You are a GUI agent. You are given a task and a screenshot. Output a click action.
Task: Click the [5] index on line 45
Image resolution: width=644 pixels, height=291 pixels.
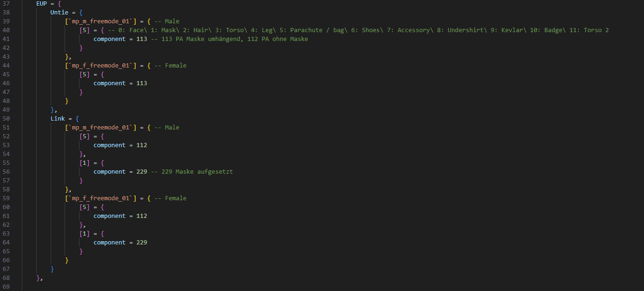click(x=85, y=74)
